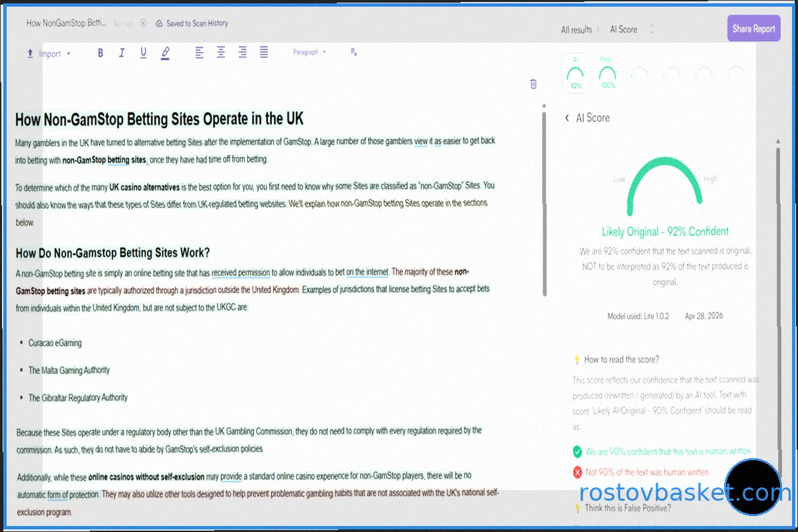Add a tag with the plus icon
The width and height of the screenshot is (798, 532).
144,23
